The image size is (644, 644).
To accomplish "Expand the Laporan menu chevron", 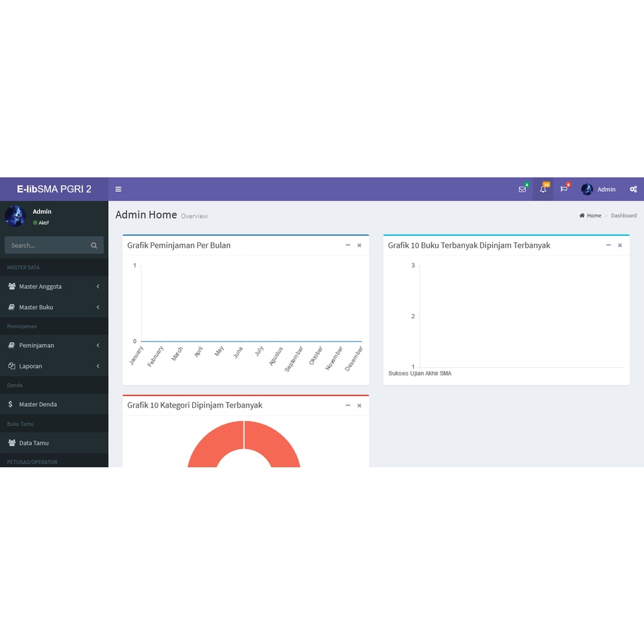I will (97, 367).
